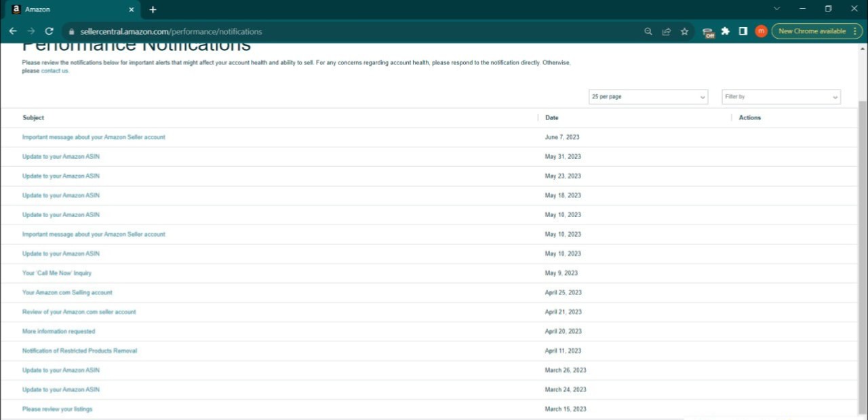Open March 24 Update to your Amazon ASIN

pos(61,389)
